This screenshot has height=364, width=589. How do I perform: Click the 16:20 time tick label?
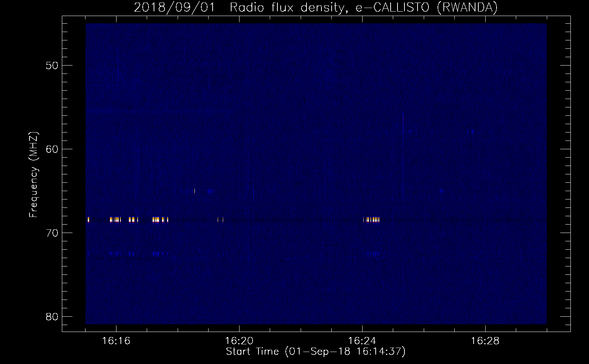[x=239, y=341]
